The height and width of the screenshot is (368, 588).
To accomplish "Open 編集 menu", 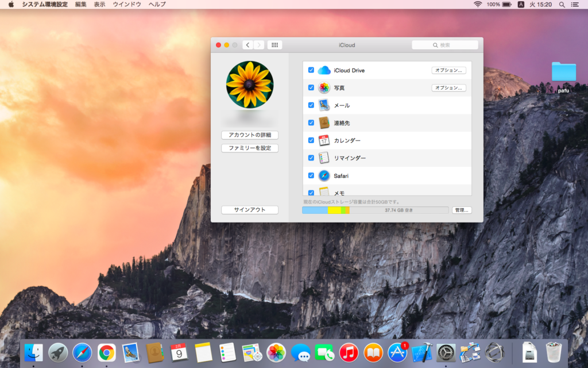I will [x=80, y=5].
